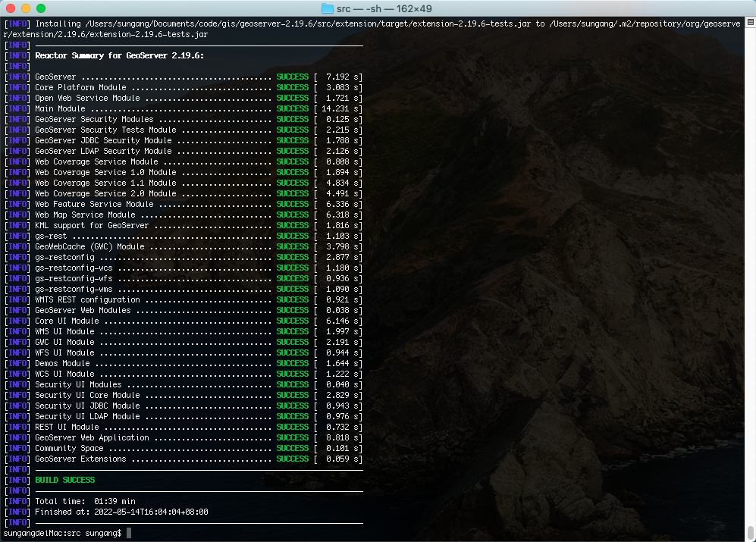Close the Terminal window with red button
The image size is (756, 542).
10,8
